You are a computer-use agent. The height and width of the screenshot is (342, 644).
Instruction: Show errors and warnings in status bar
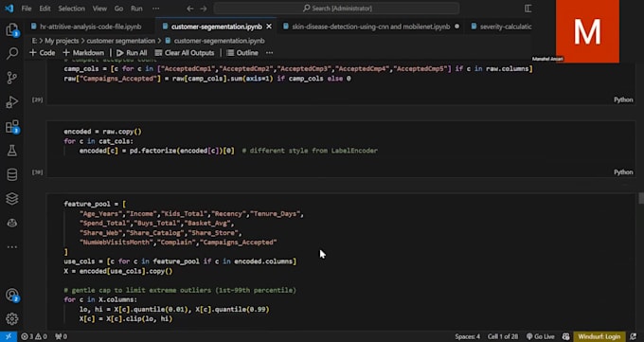coord(34,336)
